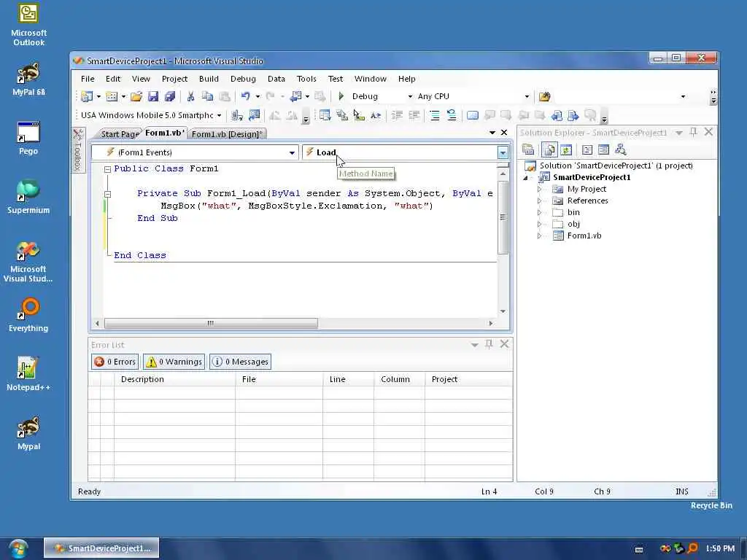The image size is (747, 560).
Task: Sort Error List by Line column
Action: click(x=348, y=379)
